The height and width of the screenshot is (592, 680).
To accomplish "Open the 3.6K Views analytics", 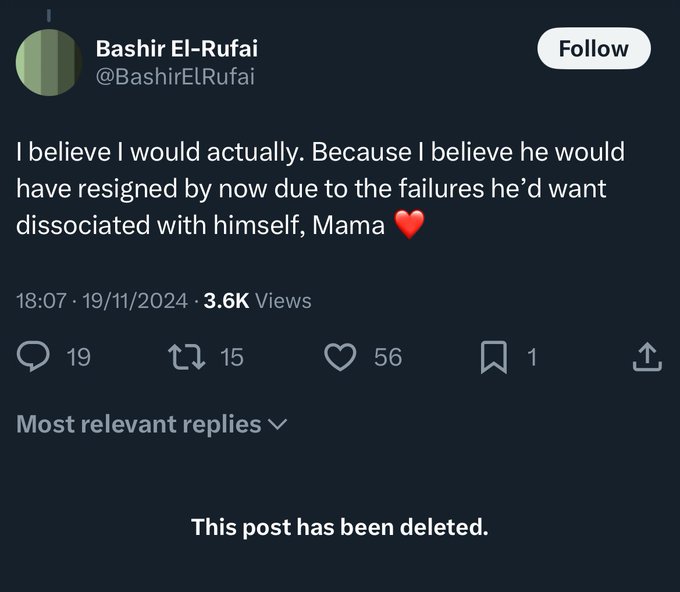I will [257, 300].
